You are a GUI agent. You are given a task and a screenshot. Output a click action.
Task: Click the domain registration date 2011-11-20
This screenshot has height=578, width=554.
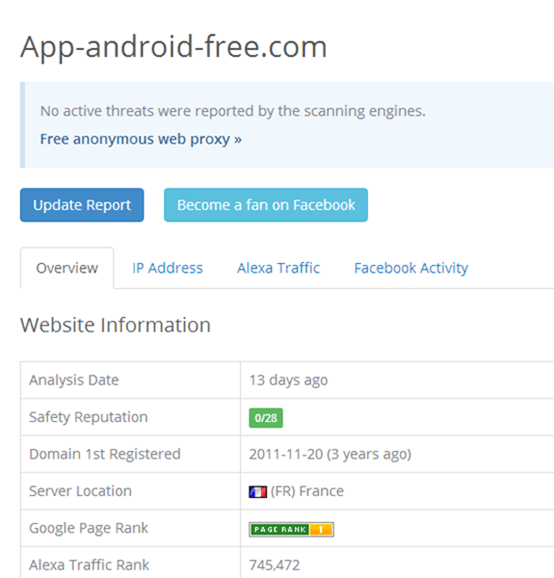[x=286, y=454]
